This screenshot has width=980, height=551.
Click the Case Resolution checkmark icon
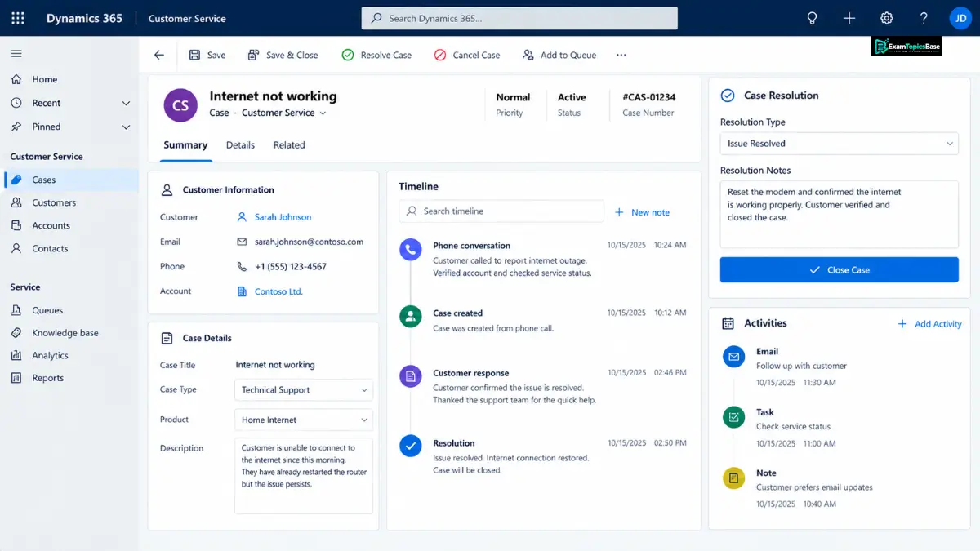(x=728, y=96)
